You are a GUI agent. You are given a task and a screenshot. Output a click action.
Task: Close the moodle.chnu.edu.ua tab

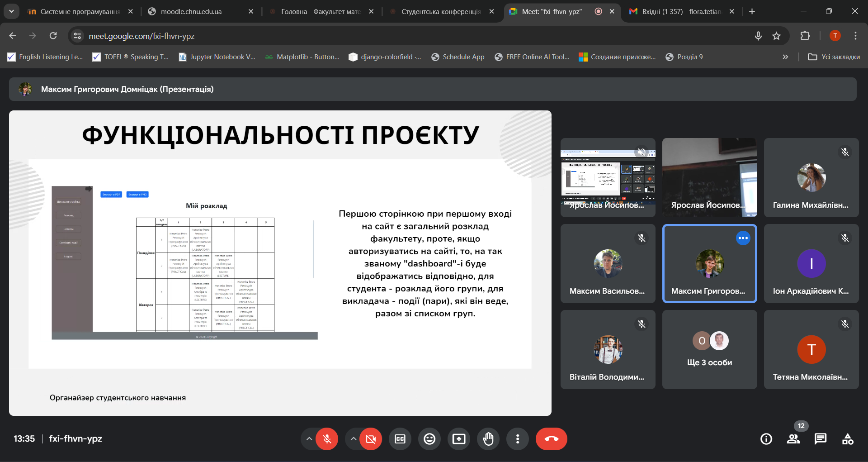click(x=251, y=12)
